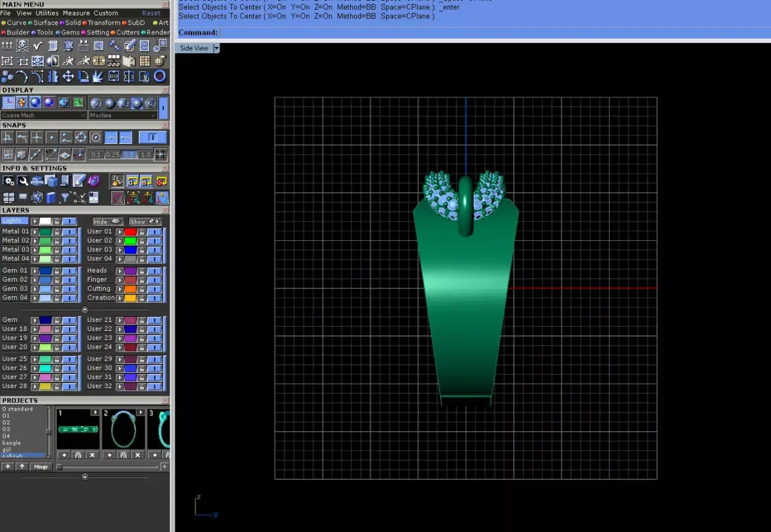
Task: Toggle the lock on Heads layer
Action: point(142,271)
